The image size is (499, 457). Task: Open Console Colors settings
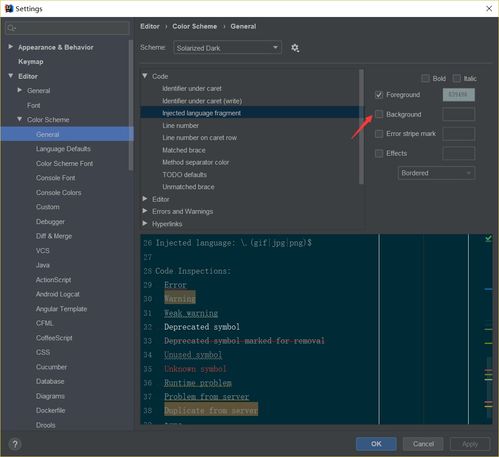click(58, 193)
